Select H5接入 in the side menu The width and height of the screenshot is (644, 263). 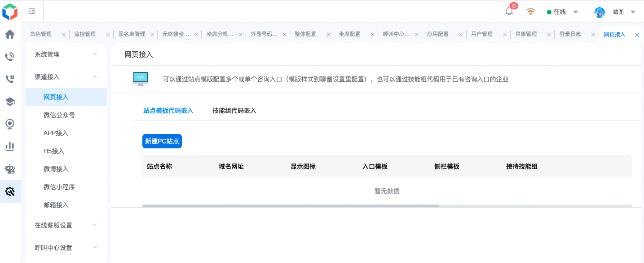(x=66, y=151)
